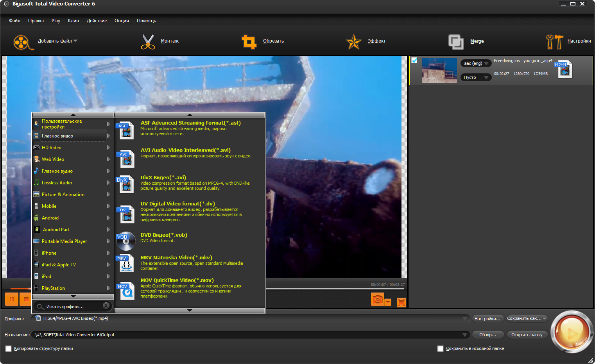595x364 pixels.
Task: Click the playback progress bar
Action: [x=335, y=289]
